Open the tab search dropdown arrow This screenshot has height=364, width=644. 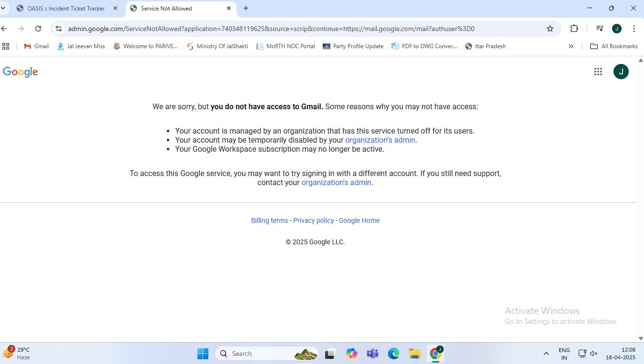3,8
